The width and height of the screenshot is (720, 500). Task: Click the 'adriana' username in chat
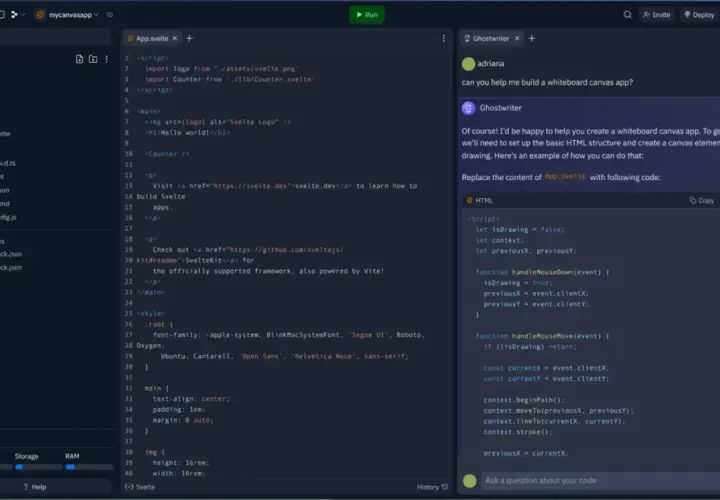pos(490,64)
